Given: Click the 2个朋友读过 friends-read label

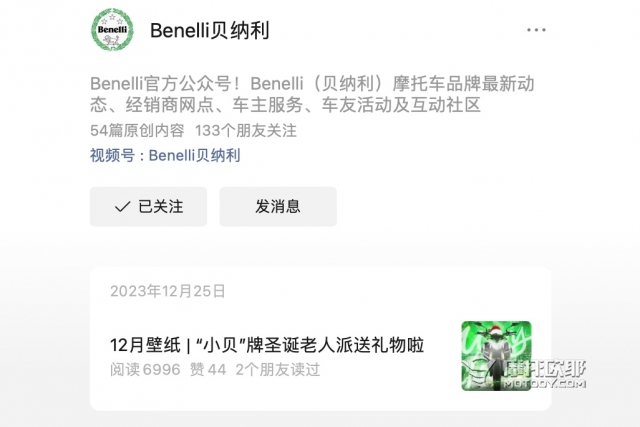Looking at the screenshot, I should 278,370.
